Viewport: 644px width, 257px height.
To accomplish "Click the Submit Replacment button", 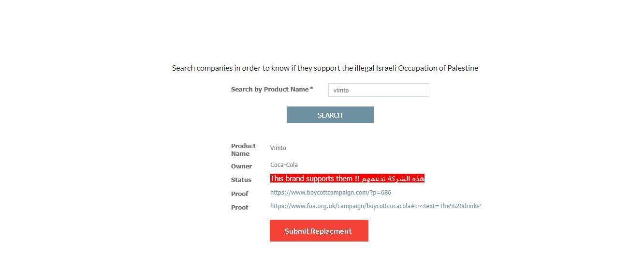I will pos(319,231).
